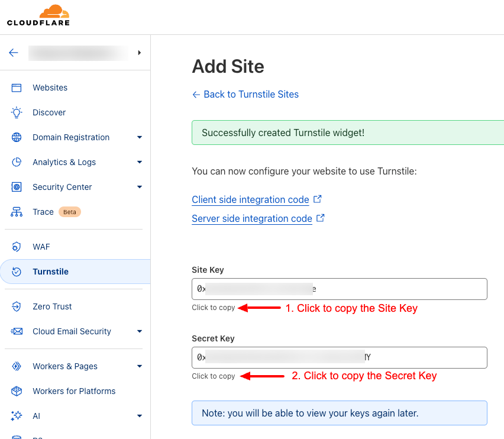Open the Websites menu item
This screenshot has width=504, height=439.
click(50, 88)
